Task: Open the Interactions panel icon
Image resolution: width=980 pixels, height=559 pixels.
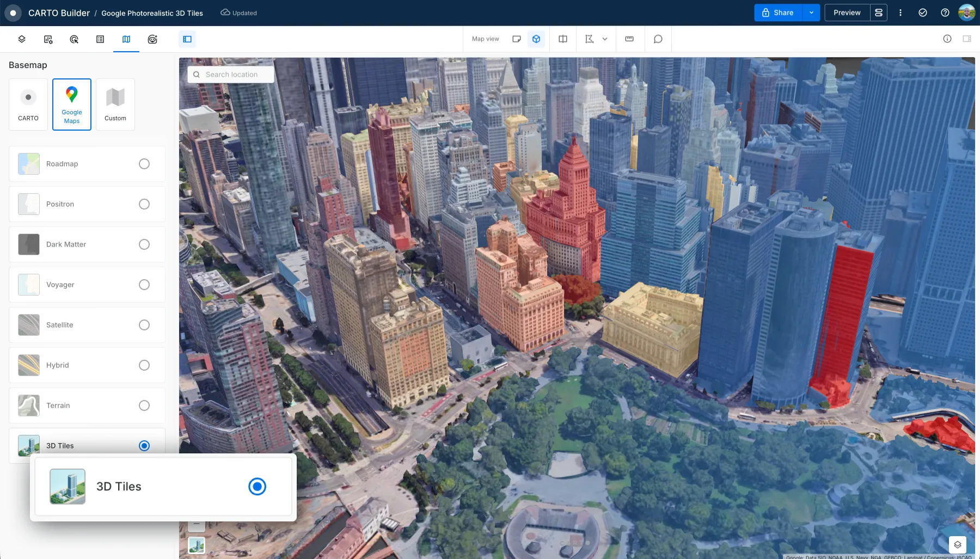Action: (74, 39)
